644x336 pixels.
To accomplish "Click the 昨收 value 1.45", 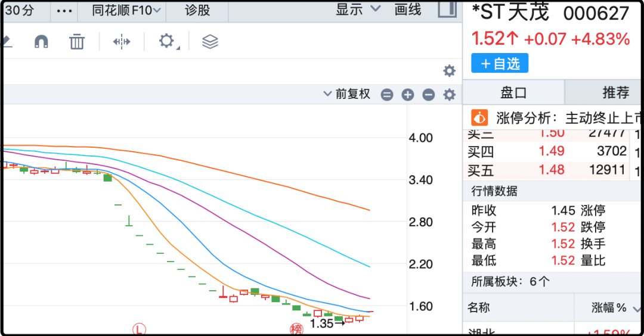I will tap(563, 210).
